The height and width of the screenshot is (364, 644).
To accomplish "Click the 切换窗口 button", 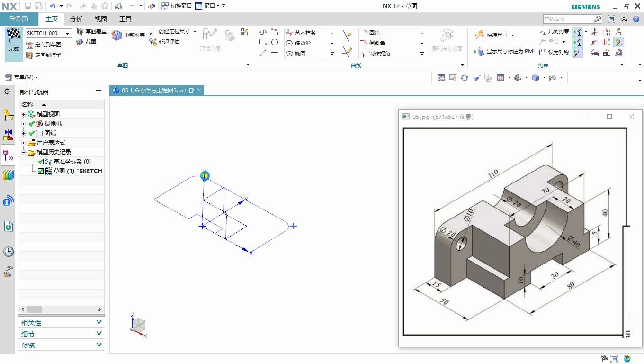I will point(177,6).
